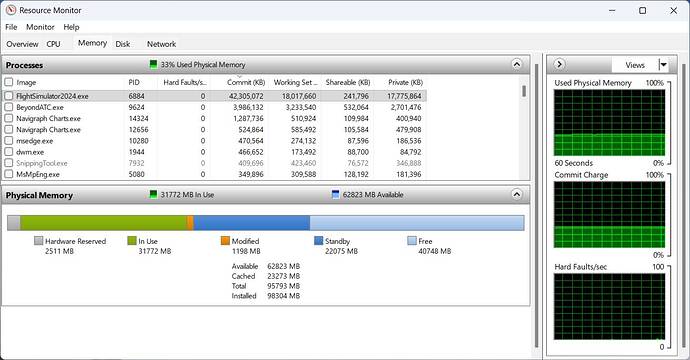Screen dimensions: 690x360
Task: Check the Navigraph Charts.exe PID 12656 checkbox
Action: (9, 129)
